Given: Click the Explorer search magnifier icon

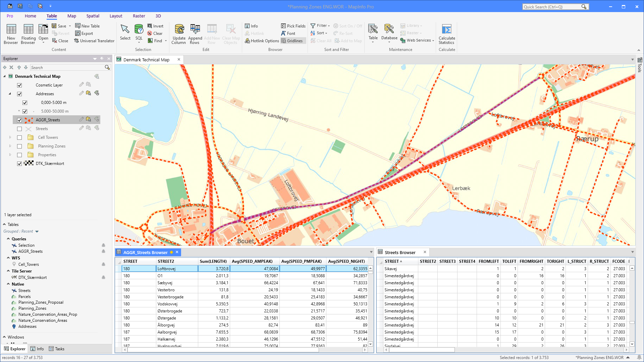Looking at the screenshot, I should pyautogui.click(x=107, y=67).
